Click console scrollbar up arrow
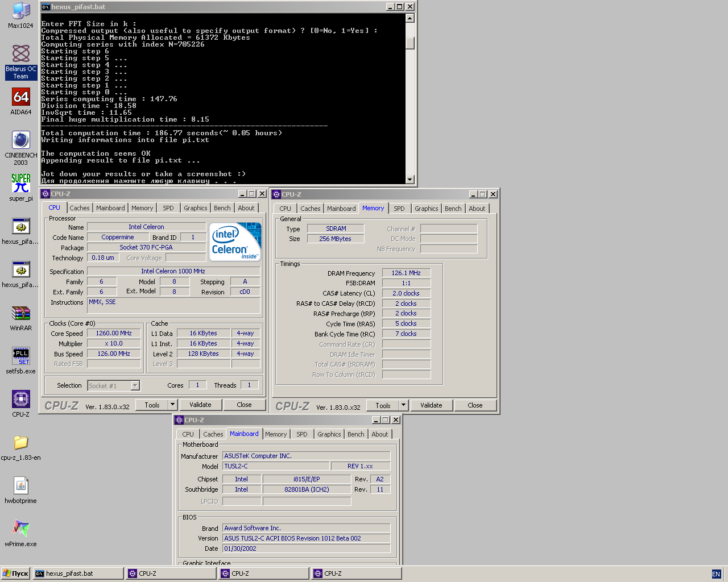The height and width of the screenshot is (582, 728). point(410,18)
